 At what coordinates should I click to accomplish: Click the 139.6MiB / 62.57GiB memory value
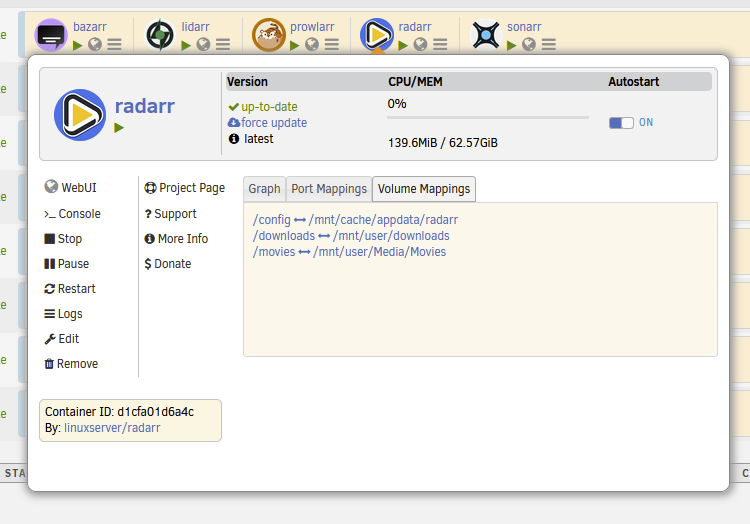[x=443, y=143]
